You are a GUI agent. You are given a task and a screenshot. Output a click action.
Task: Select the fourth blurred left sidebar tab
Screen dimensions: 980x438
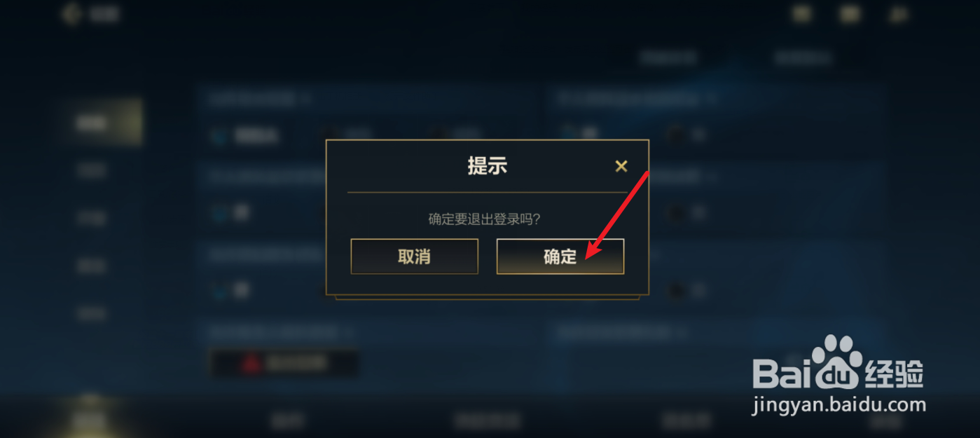pyautogui.click(x=92, y=266)
